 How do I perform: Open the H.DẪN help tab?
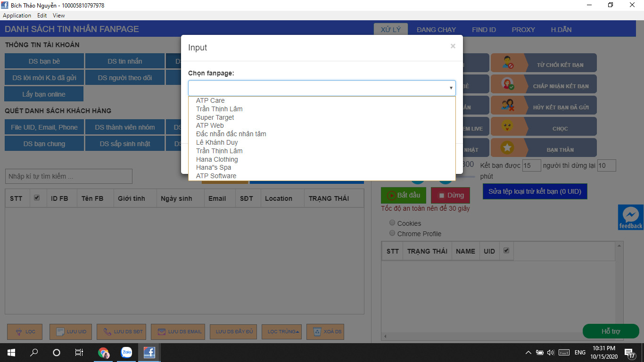561,29
